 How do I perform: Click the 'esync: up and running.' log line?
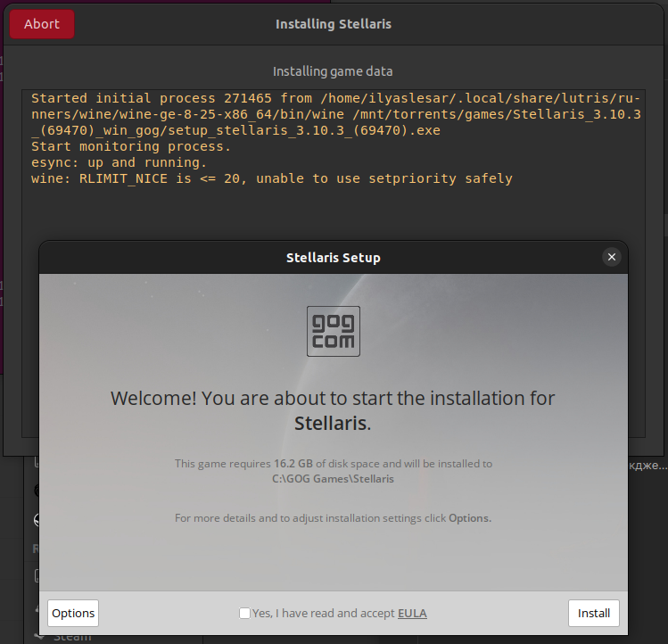point(119,162)
